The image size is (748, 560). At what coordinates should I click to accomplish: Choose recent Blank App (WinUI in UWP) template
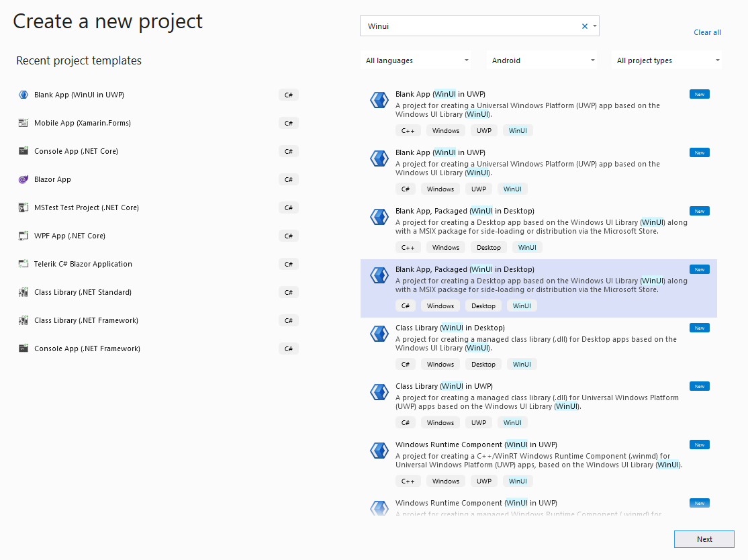pos(79,95)
